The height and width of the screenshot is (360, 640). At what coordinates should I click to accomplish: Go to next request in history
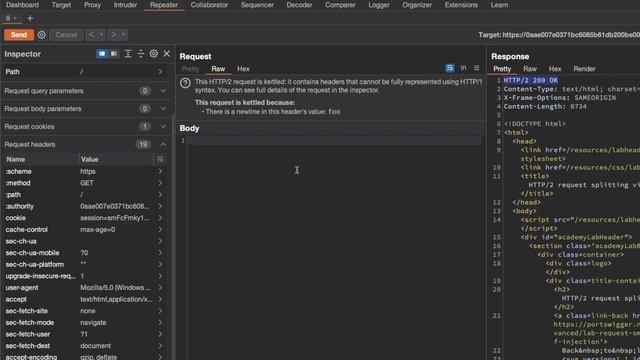(114, 35)
